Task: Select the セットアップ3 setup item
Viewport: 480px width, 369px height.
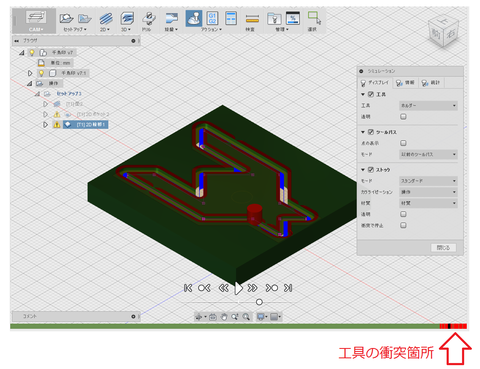Action: (69, 94)
